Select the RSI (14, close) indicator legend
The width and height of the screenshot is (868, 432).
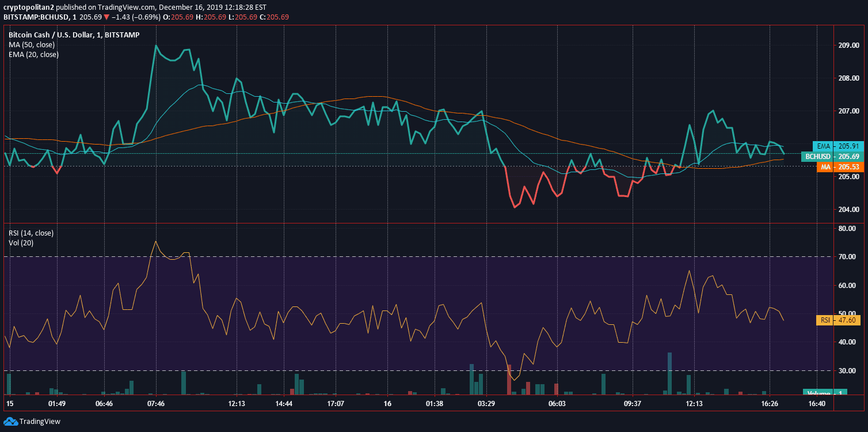pos(31,233)
